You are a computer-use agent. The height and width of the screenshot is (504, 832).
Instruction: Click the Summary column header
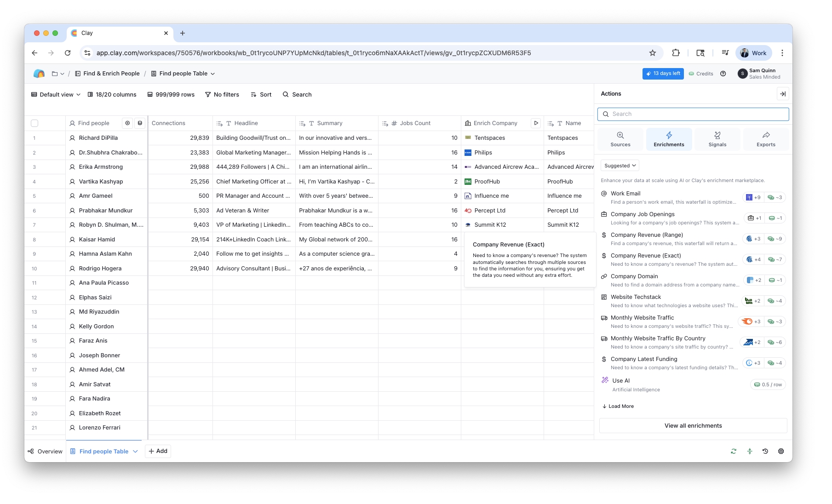point(337,123)
